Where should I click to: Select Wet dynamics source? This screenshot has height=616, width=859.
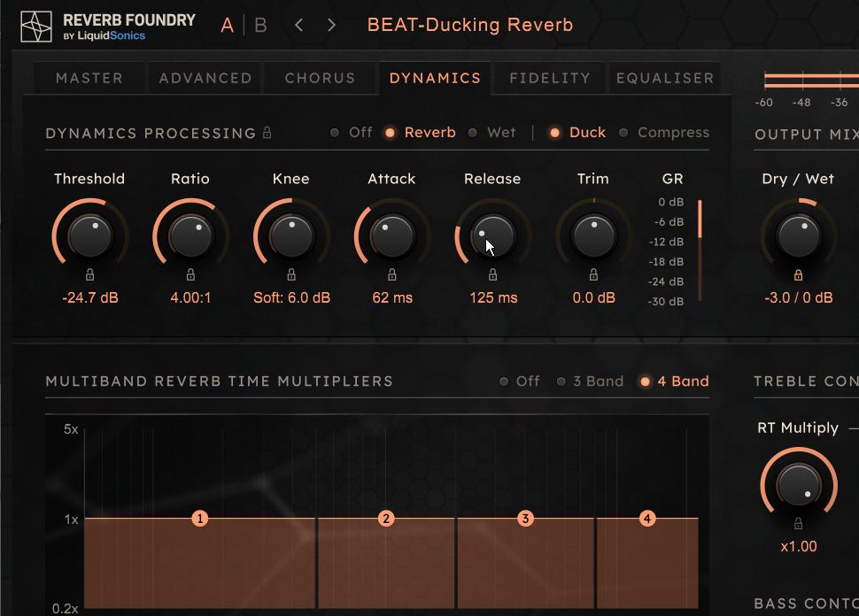pos(492,133)
